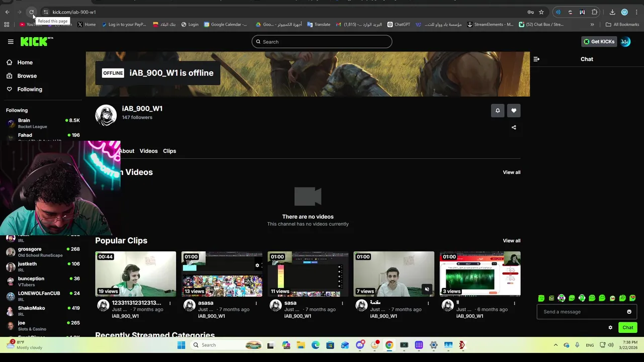Open clip thumbnail with 19 views
This screenshot has height=362, width=644.
[x=135, y=274]
